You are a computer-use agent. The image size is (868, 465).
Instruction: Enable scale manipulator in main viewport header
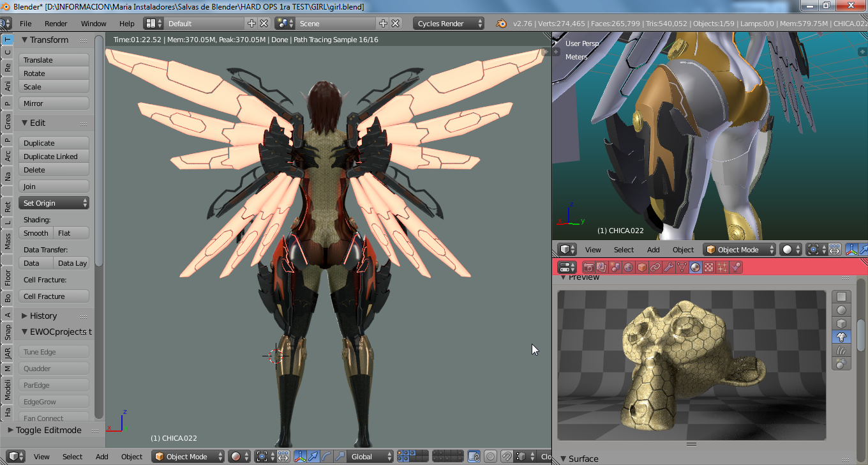340,457
